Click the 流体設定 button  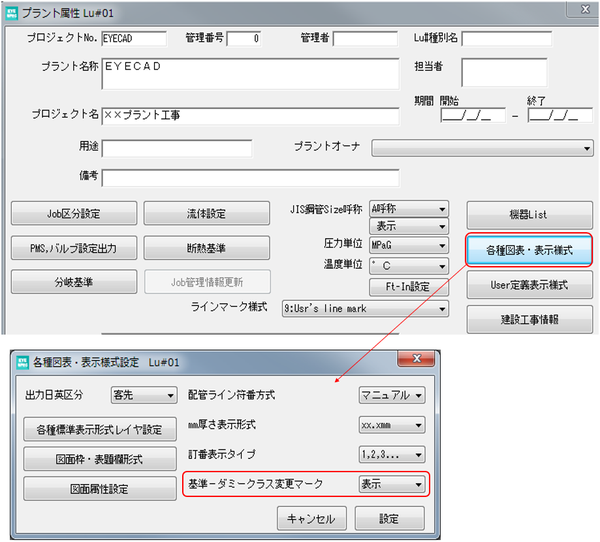tap(207, 214)
